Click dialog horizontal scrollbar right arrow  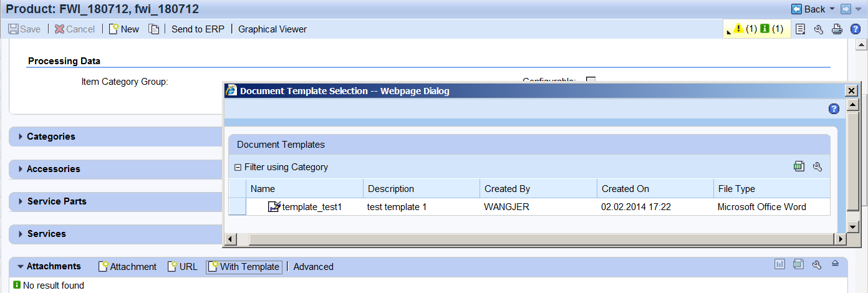coord(840,239)
